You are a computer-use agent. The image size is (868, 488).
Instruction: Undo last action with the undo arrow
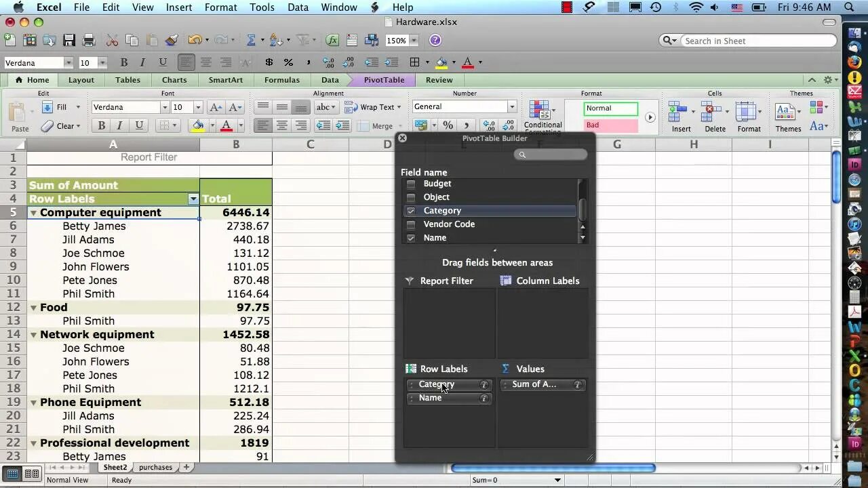[195, 41]
